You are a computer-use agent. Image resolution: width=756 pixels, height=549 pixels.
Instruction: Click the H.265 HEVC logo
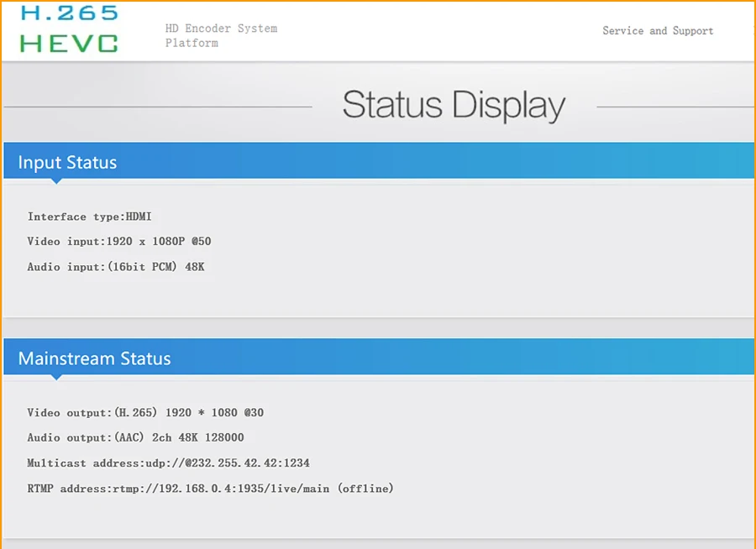click(x=69, y=29)
